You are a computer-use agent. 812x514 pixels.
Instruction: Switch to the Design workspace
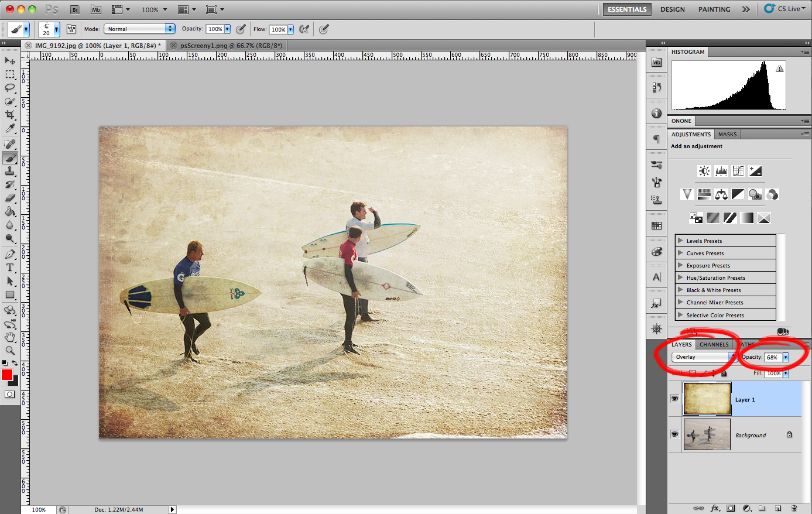point(673,9)
